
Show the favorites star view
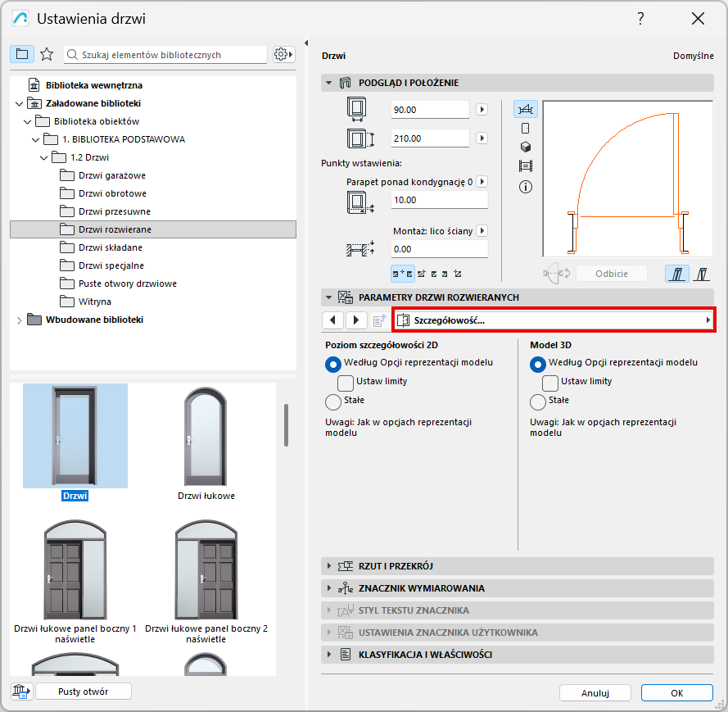(47, 54)
